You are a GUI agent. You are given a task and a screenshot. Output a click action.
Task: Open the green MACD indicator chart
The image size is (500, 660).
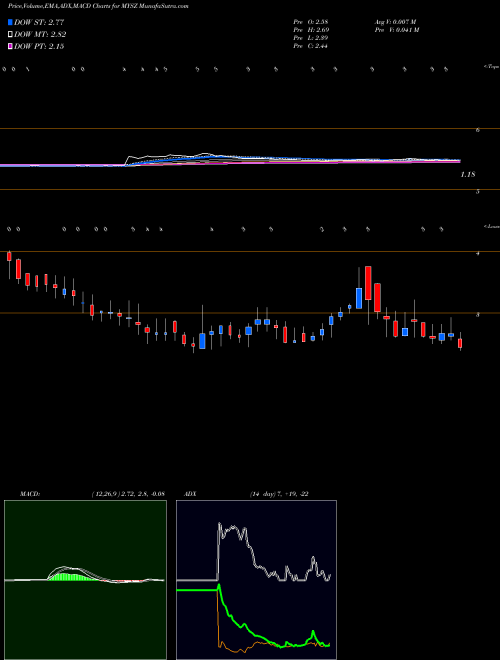click(x=85, y=580)
